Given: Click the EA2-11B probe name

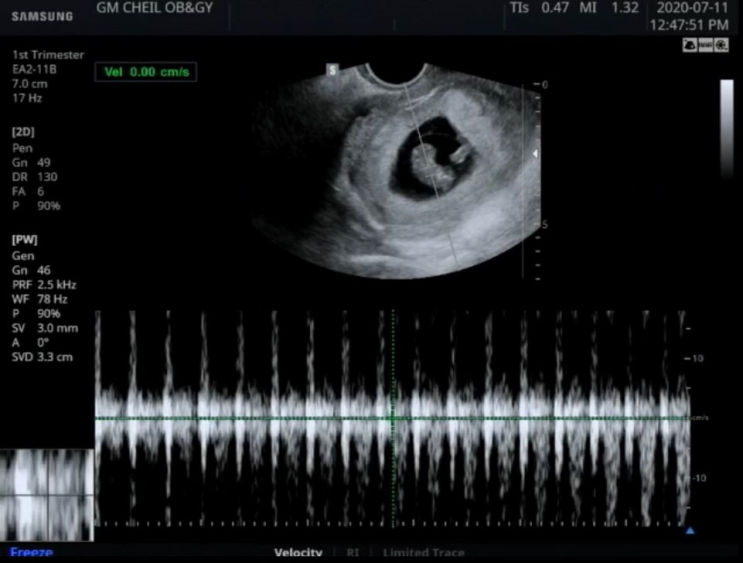Looking at the screenshot, I should tap(35, 70).
